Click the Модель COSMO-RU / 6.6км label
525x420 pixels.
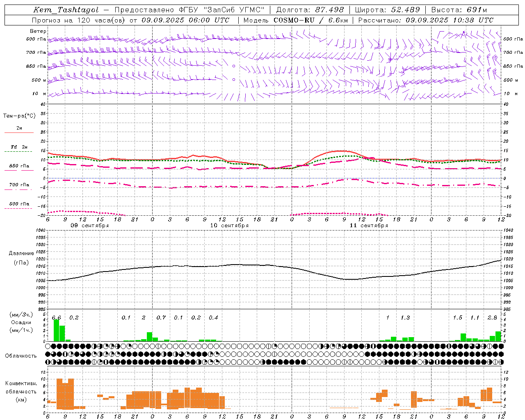click(296, 20)
